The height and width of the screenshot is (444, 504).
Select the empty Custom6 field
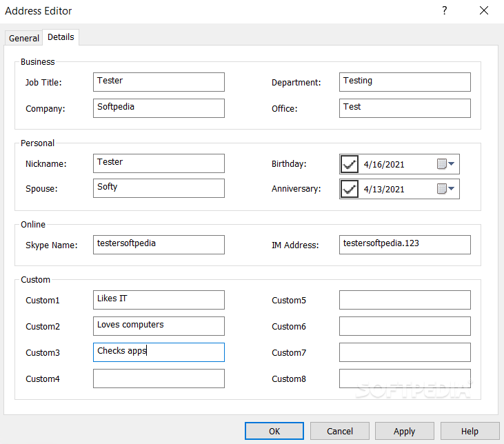[x=405, y=326]
